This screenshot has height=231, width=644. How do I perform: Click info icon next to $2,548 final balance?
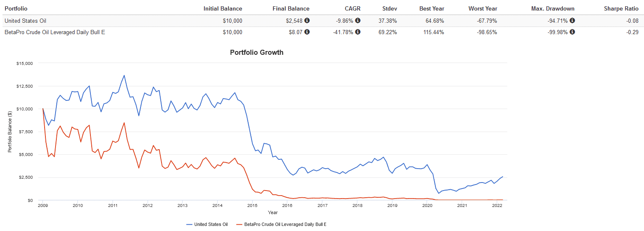307,20
